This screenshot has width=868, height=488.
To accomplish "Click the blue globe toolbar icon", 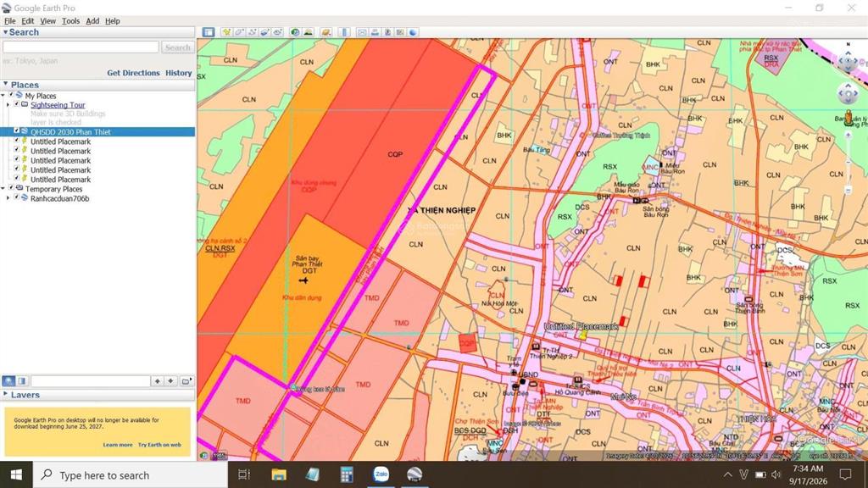I will (413, 32).
